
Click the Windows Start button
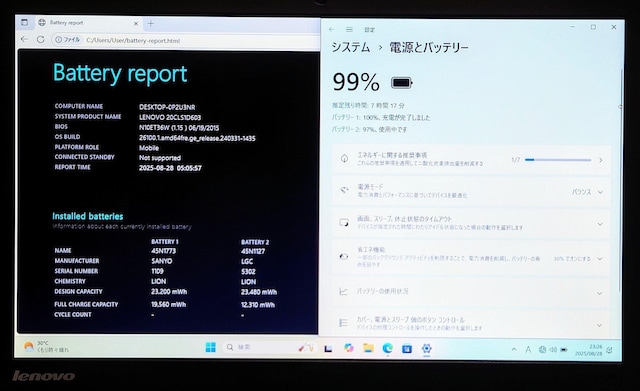click(x=211, y=347)
